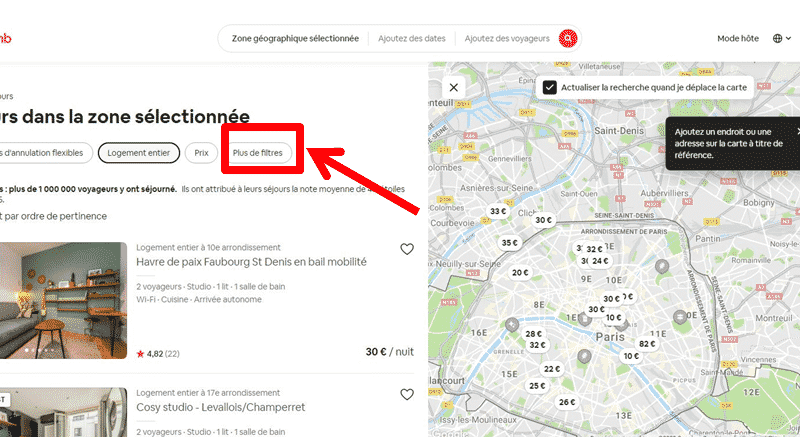Open listing 'Havre de paix Faubourg St Denis en bail mobilité'

[x=251, y=262]
